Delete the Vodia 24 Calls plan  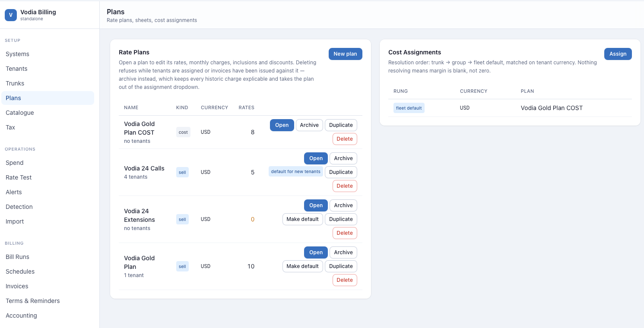click(345, 186)
